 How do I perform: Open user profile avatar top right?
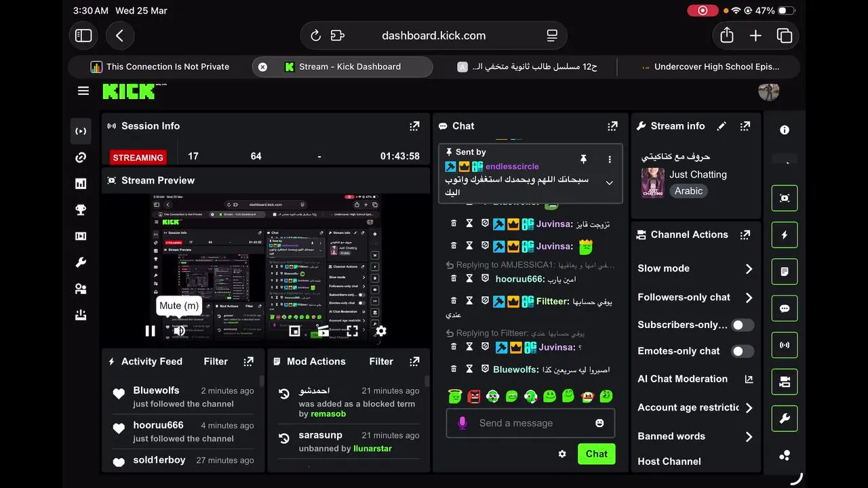pyautogui.click(x=768, y=90)
